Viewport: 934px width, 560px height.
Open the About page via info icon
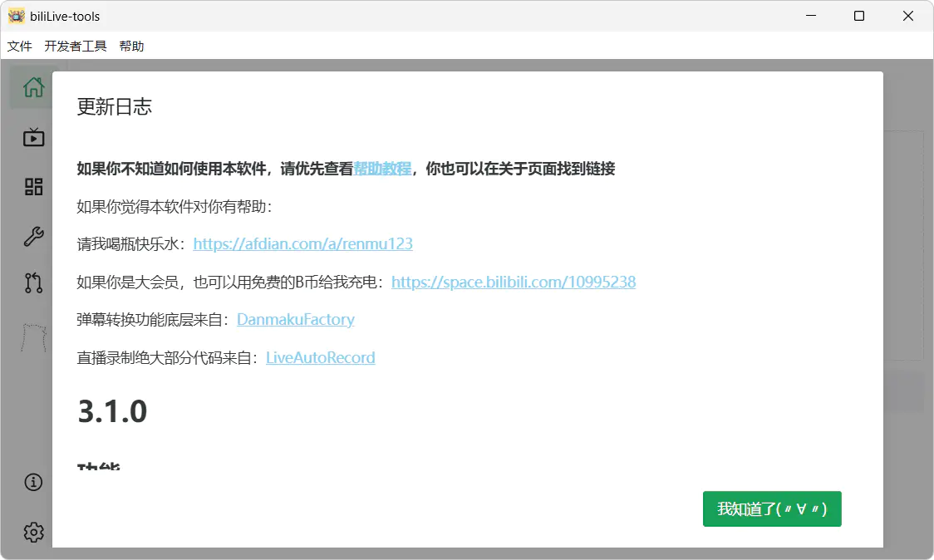pos(33,482)
